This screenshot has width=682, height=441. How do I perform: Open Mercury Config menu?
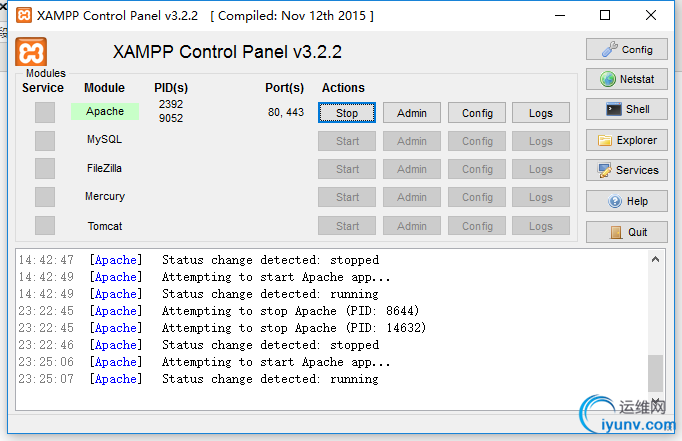477,197
